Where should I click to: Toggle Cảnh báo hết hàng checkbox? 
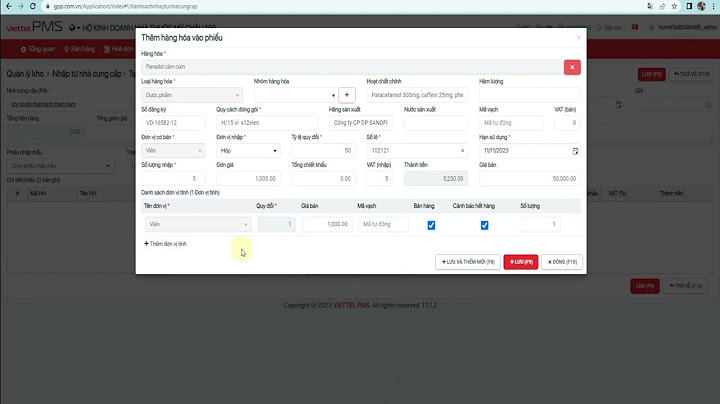click(x=484, y=225)
